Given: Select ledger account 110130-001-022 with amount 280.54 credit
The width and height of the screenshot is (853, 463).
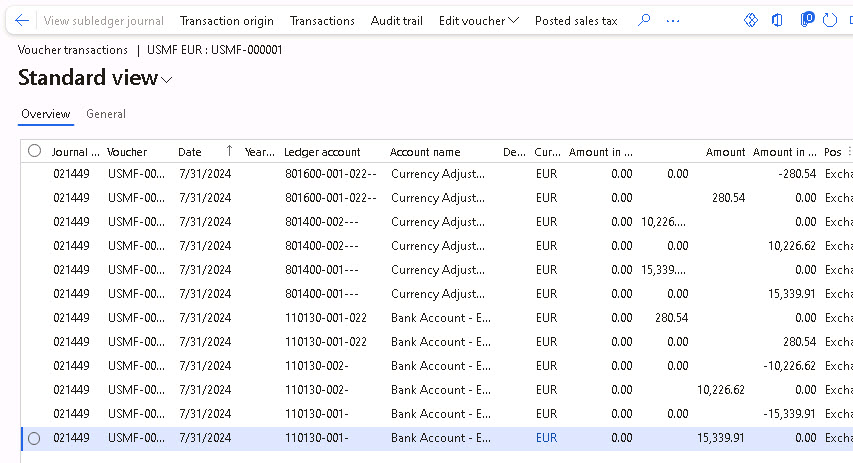Looking at the screenshot, I should tap(326, 318).
